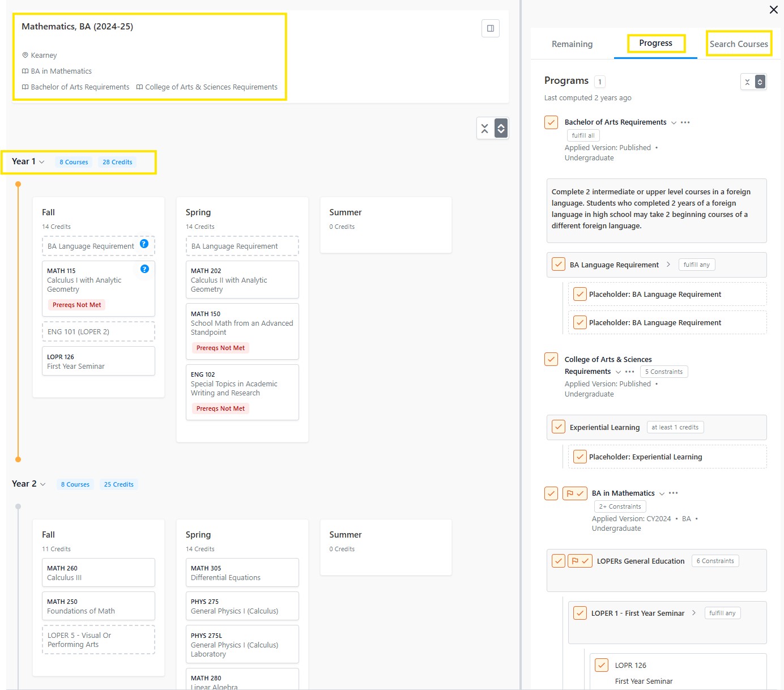Toggle LOPERs General Education checkbox
The image size is (784, 690).
click(x=559, y=561)
